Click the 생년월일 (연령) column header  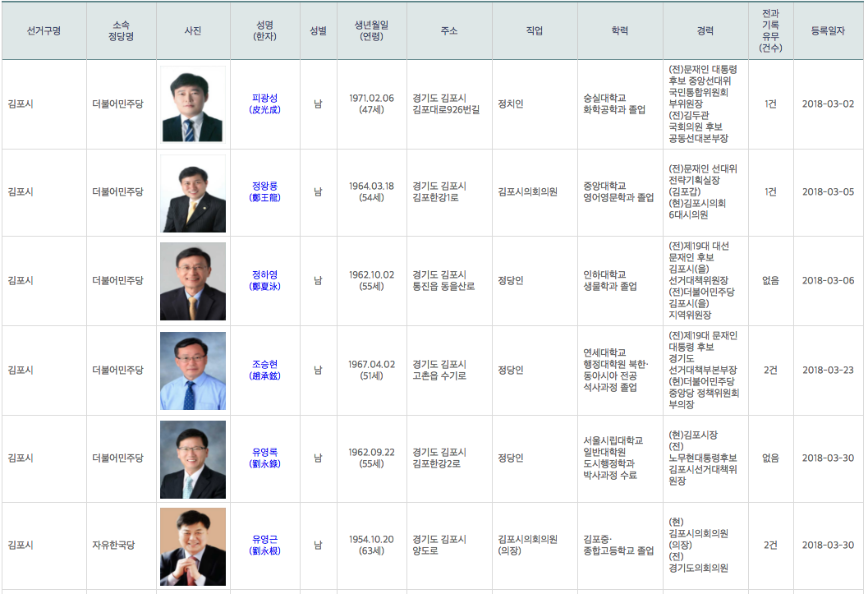point(371,30)
